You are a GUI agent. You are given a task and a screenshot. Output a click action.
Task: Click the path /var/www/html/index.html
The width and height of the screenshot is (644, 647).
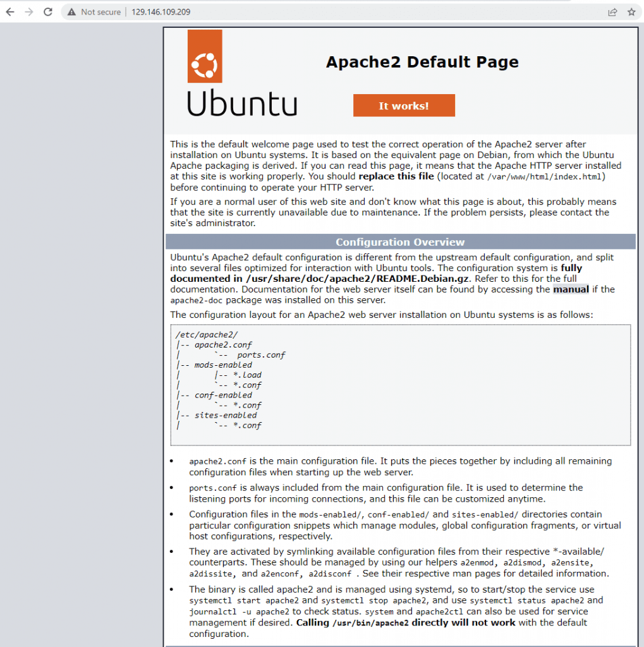(x=545, y=177)
